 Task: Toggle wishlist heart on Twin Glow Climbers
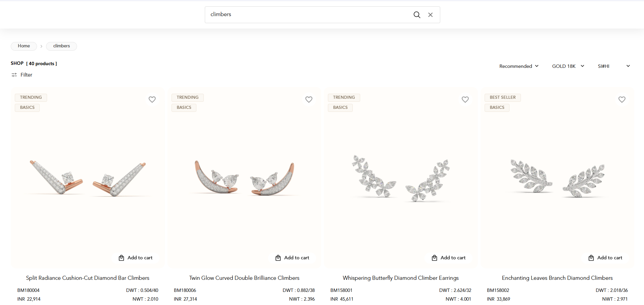309,99
